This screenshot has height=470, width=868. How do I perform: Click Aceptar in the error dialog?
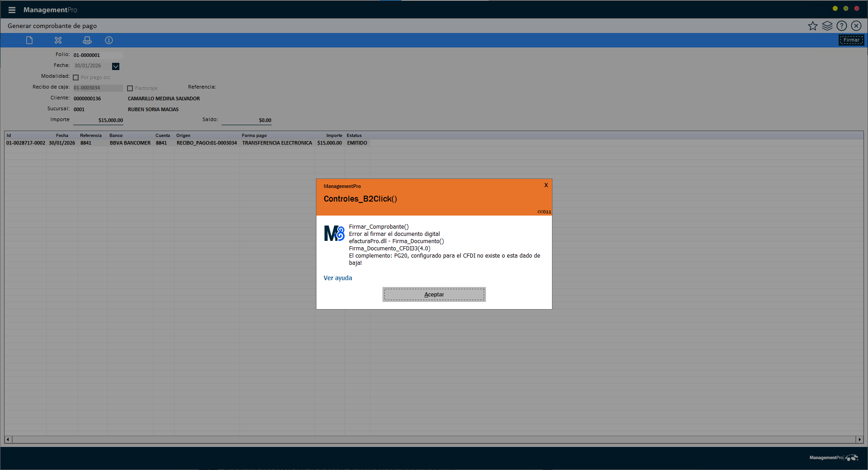coord(434,295)
